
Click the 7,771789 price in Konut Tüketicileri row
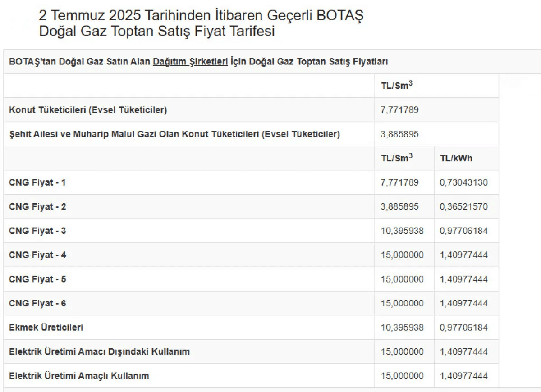(399, 110)
